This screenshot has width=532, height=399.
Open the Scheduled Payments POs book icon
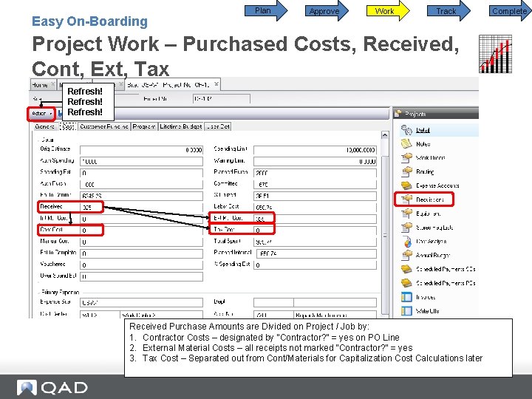406,283
